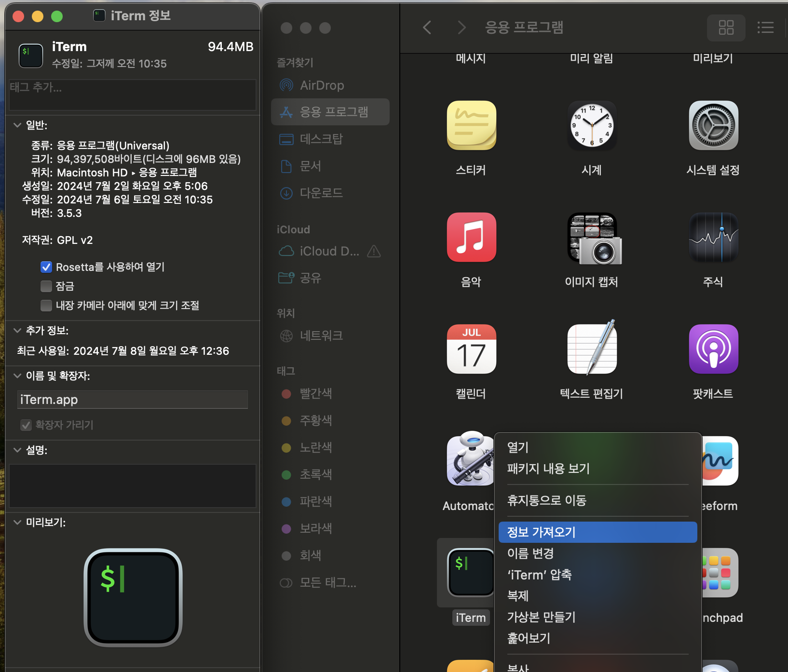This screenshot has height=672, width=788.
Task: Open the 시계 (Clock) app icon
Action: pos(592,125)
